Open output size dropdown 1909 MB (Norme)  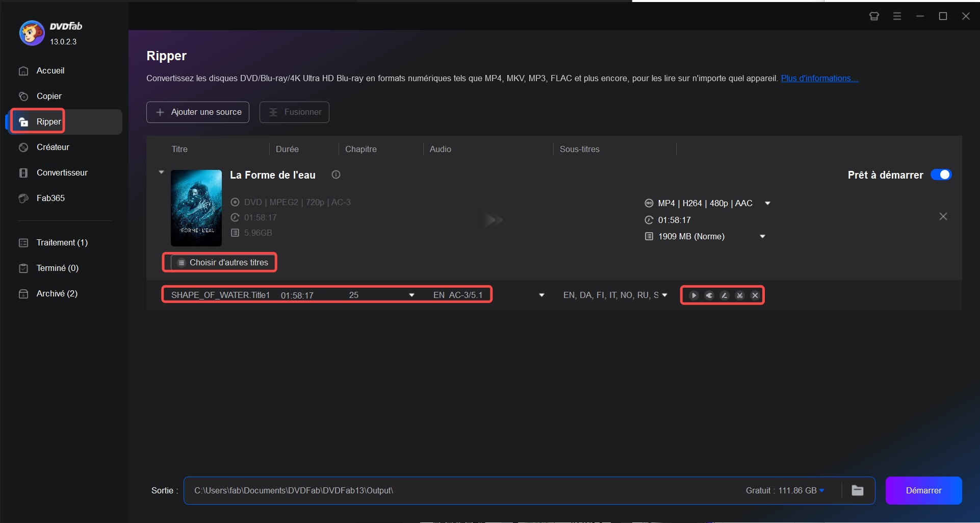coord(763,236)
